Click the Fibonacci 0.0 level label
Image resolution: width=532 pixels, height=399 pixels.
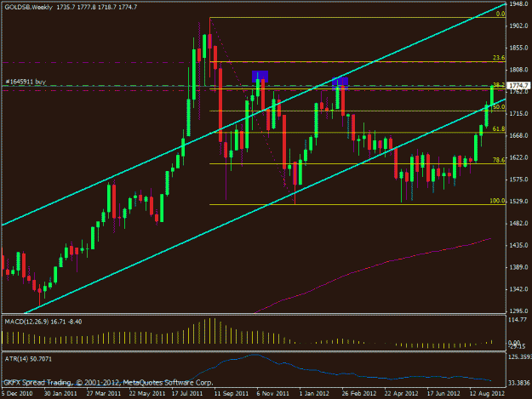click(x=501, y=14)
